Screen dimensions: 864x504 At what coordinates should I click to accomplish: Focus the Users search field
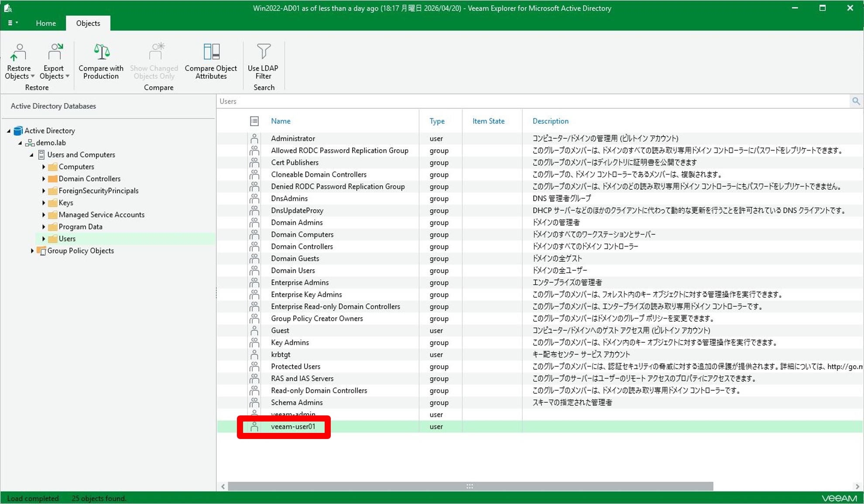[533, 101]
